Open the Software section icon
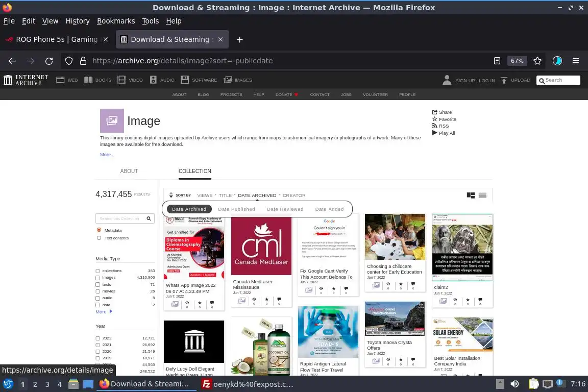Image resolution: width=588 pixels, height=392 pixels. pos(184,80)
